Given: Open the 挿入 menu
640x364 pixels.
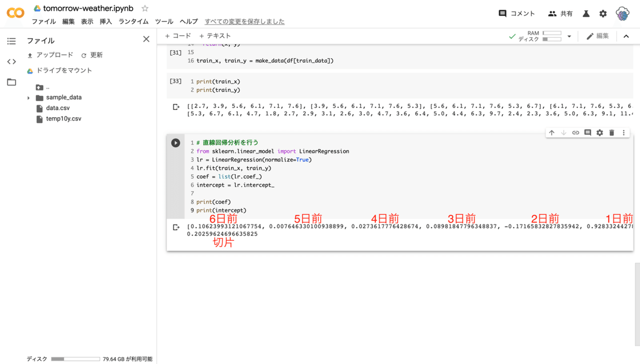Looking at the screenshot, I should click(x=106, y=22).
